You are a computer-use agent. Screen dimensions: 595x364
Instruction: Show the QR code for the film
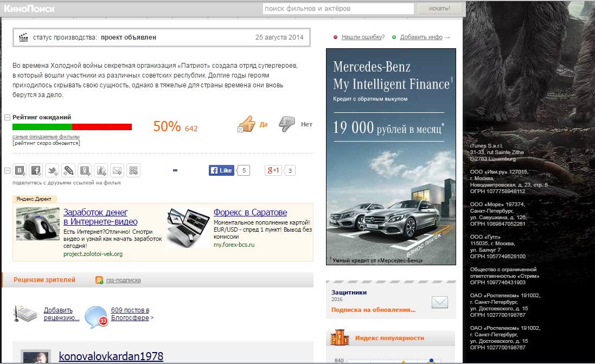click(133, 170)
